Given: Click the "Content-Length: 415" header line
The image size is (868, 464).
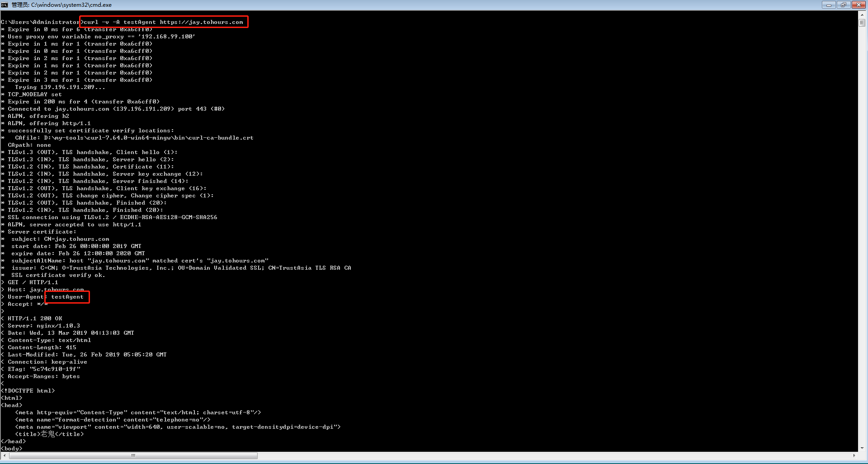Looking at the screenshot, I should point(42,347).
